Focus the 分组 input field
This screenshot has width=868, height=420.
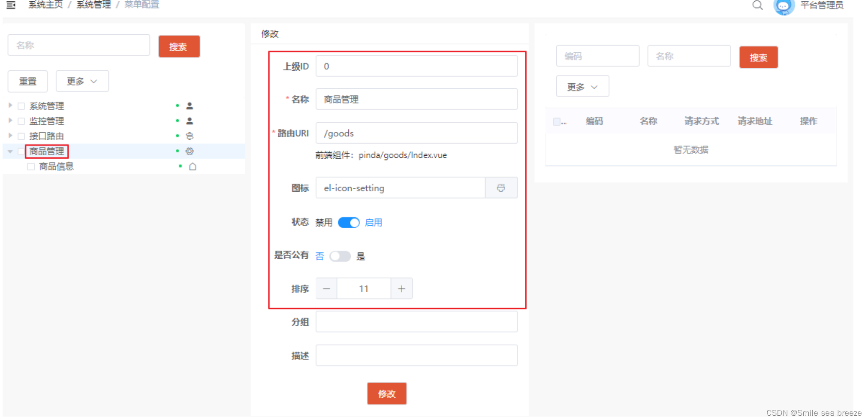tap(416, 322)
